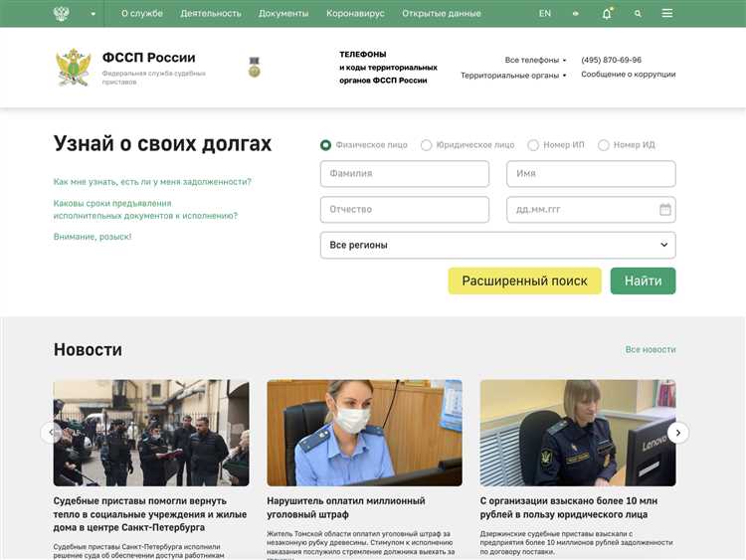Open the О службе menu
Image resolution: width=746 pixels, height=560 pixels.
click(142, 13)
